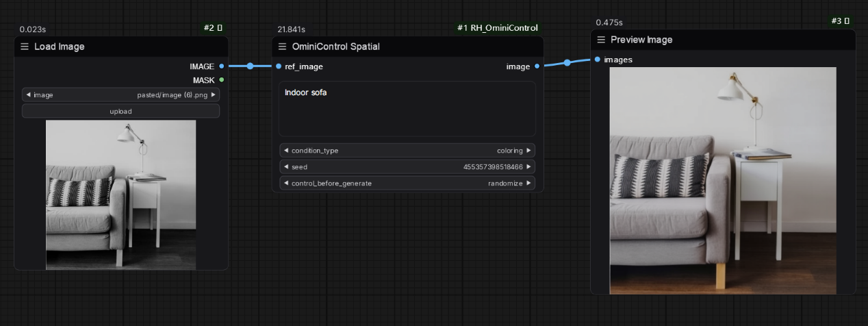Click the grayscale sofa thumbnail in Load Image
The height and width of the screenshot is (326, 868).
[120, 195]
